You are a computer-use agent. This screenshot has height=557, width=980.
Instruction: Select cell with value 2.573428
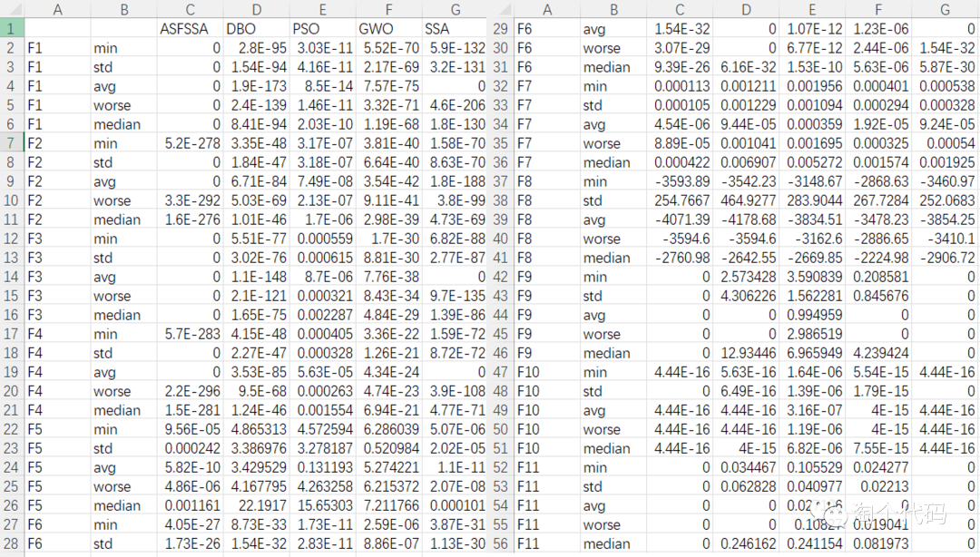coord(746,277)
